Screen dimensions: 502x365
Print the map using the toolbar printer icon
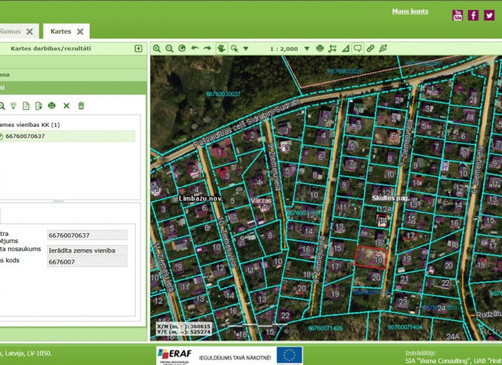click(320, 48)
